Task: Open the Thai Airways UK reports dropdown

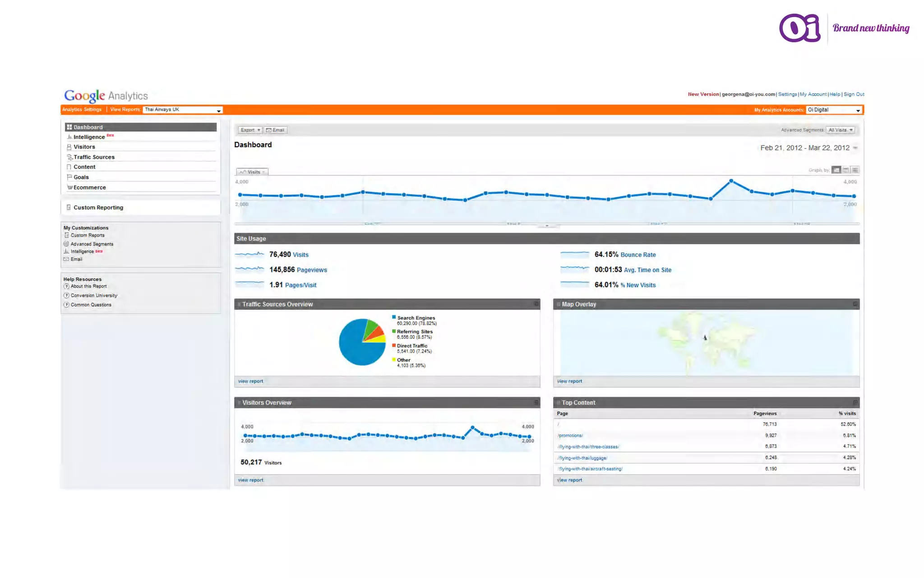Action: coord(183,110)
